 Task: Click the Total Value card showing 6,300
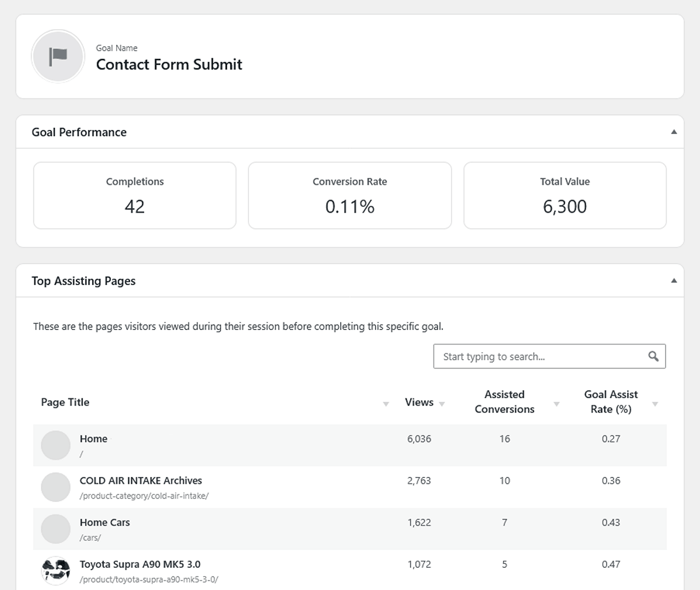click(x=565, y=195)
